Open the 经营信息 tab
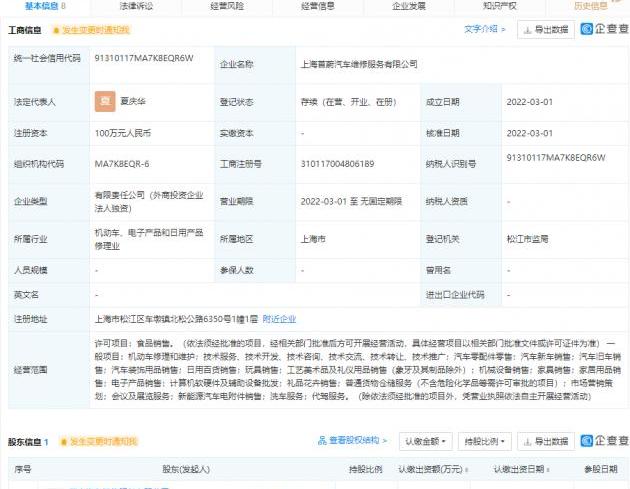This screenshot has height=489, width=630. tap(318, 6)
